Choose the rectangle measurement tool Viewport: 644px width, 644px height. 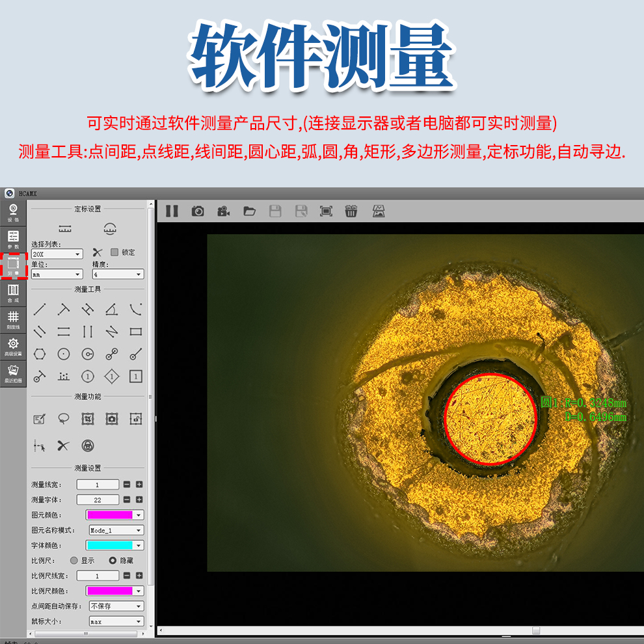[x=135, y=332]
